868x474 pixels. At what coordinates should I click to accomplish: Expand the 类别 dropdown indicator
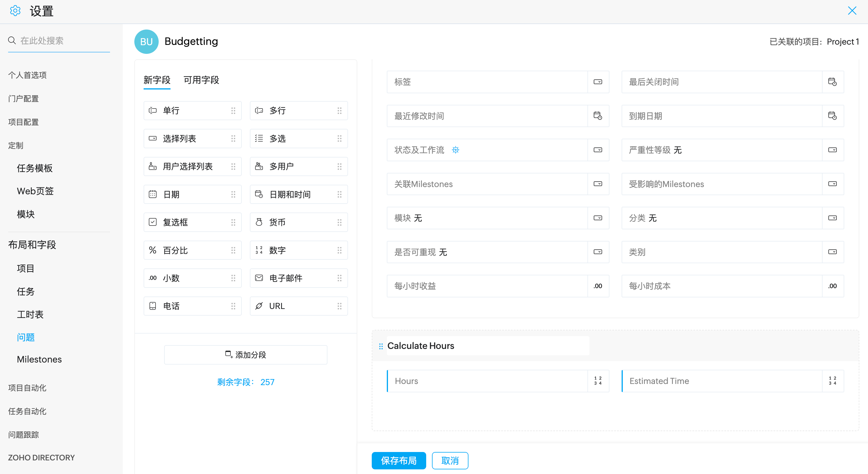click(832, 252)
